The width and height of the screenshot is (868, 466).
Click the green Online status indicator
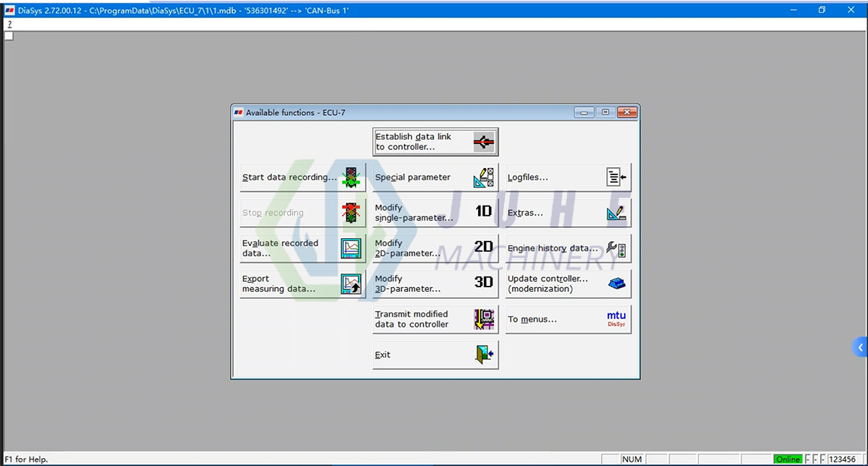(x=787, y=459)
